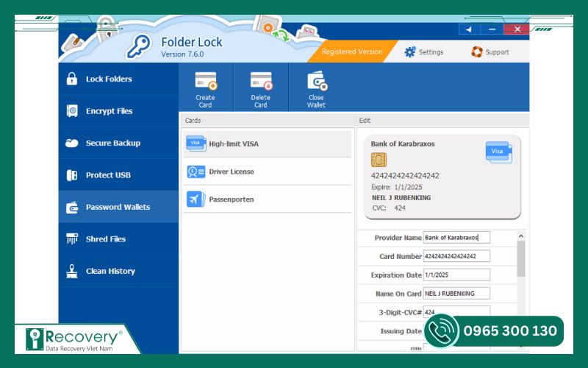Click the Expiration Date input field
This screenshot has width=588, height=368.
[456, 275]
